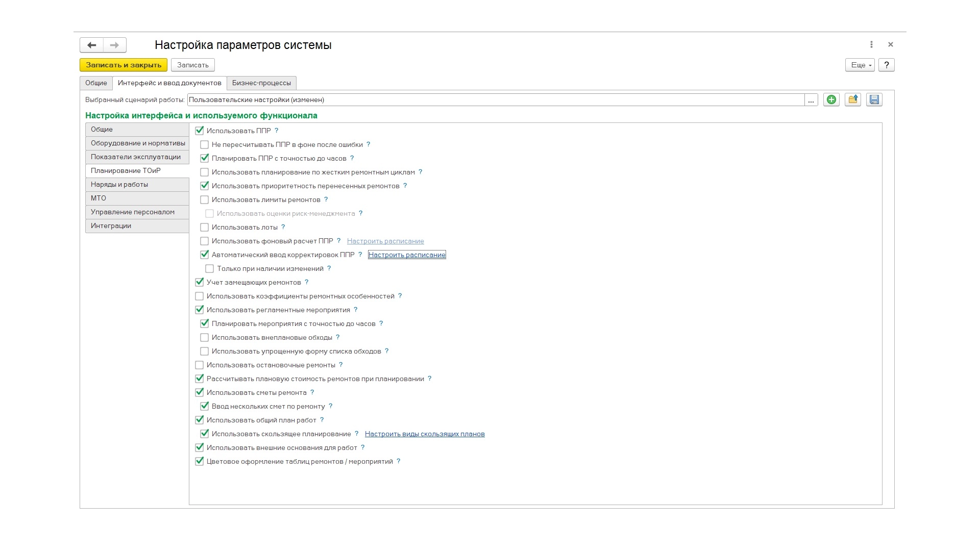Switch to Бизнес-процессы tab
Screen dimensions: 980x551
pyautogui.click(x=261, y=83)
